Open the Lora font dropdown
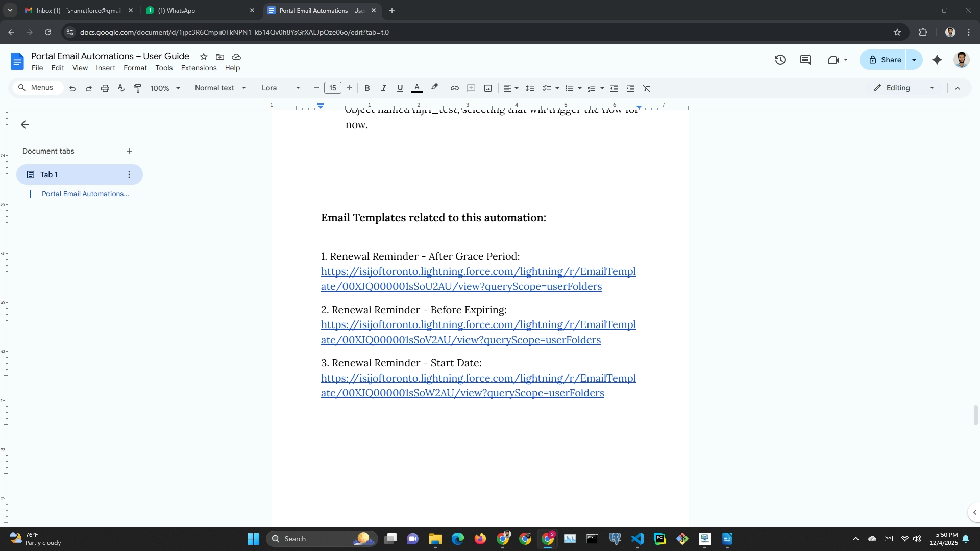Viewport: 980px width, 551px height. pyautogui.click(x=281, y=88)
